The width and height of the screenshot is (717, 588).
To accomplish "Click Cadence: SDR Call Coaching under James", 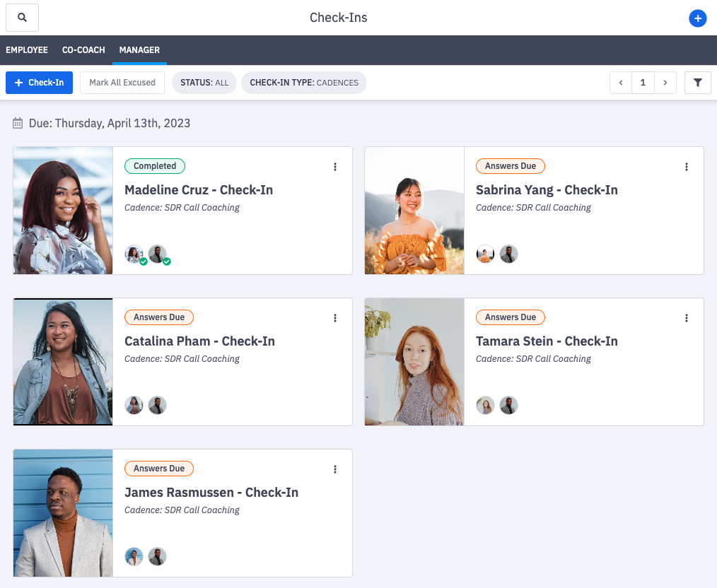I will (x=182, y=510).
